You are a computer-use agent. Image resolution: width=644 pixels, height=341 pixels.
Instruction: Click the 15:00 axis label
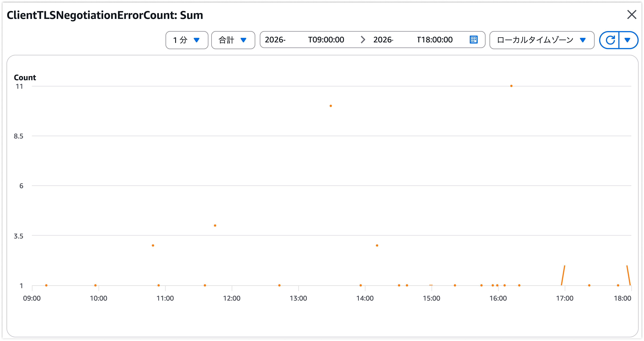(431, 298)
